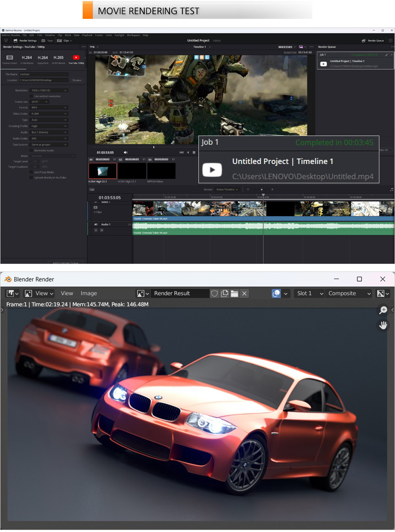Click the File Name input field
Viewport: 395px width, 532px height.
(44, 74)
